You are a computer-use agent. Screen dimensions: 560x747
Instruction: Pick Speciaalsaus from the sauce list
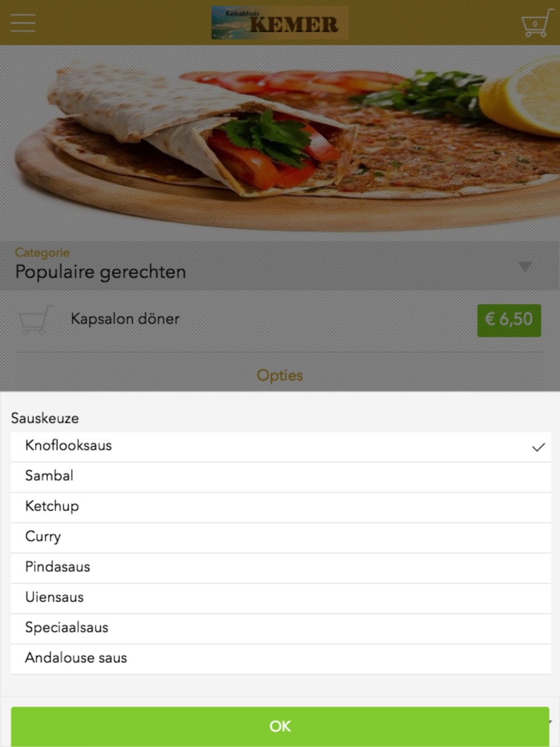point(67,628)
